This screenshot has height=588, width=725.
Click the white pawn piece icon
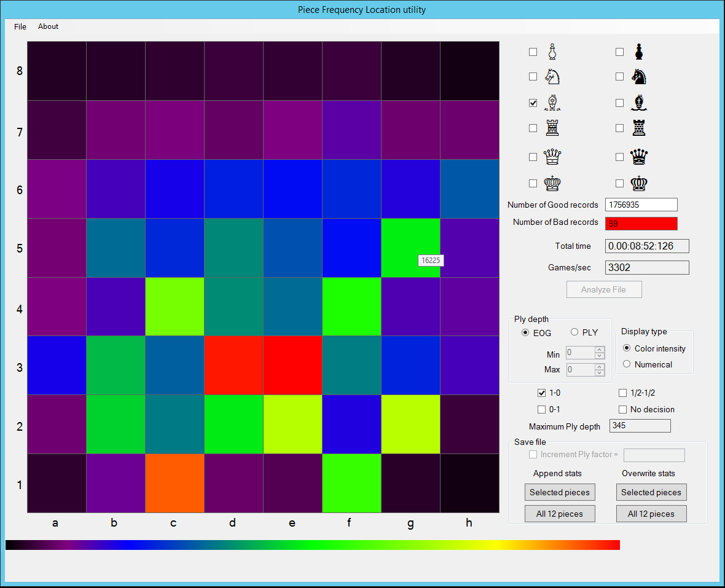click(x=552, y=52)
